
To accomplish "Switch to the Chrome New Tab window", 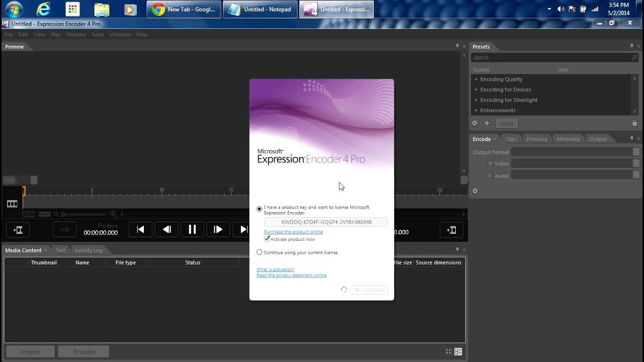I will coord(184,9).
